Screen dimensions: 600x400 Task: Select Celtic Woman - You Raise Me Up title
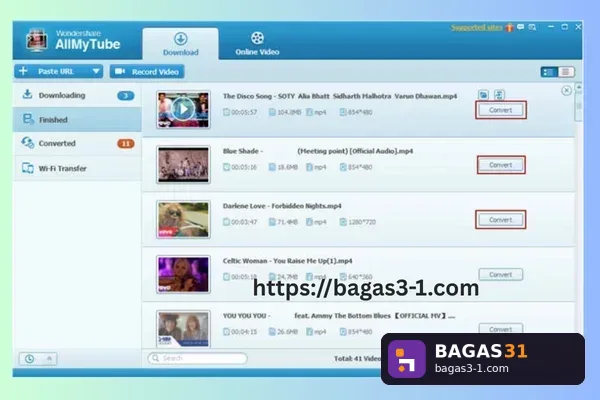[x=287, y=261]
